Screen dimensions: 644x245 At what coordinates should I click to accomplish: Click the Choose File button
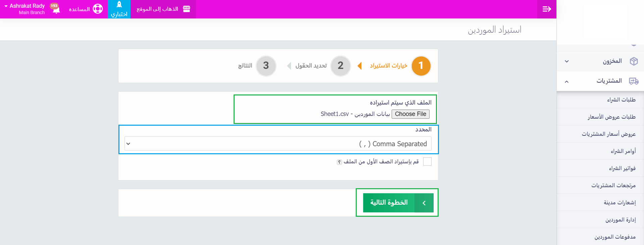point(410,114)
